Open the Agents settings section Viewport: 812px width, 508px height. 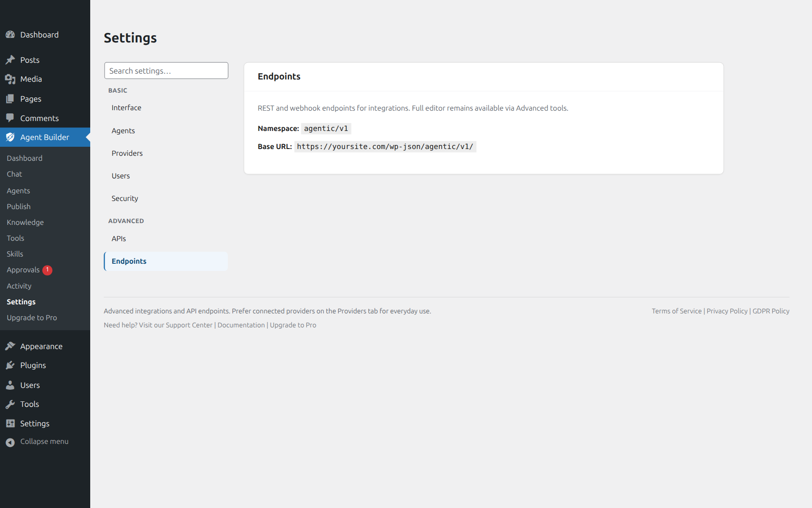coord(166,130)
